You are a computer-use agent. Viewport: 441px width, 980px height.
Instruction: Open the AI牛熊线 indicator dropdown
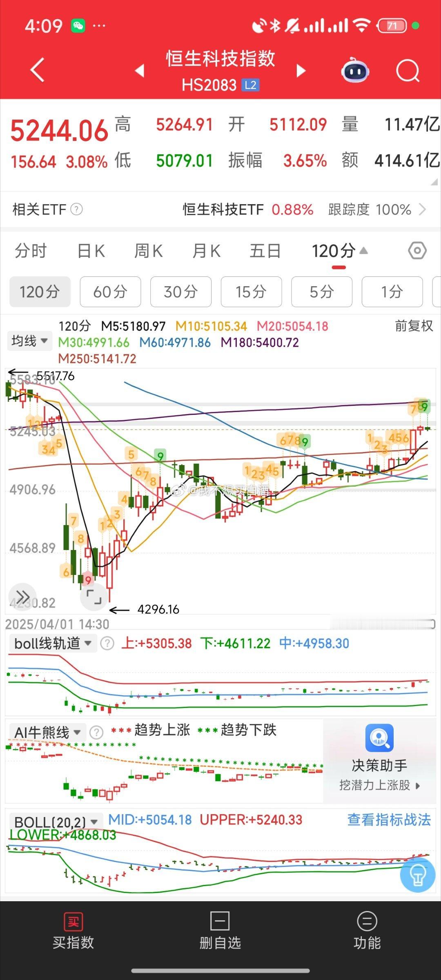pos(47,732)
